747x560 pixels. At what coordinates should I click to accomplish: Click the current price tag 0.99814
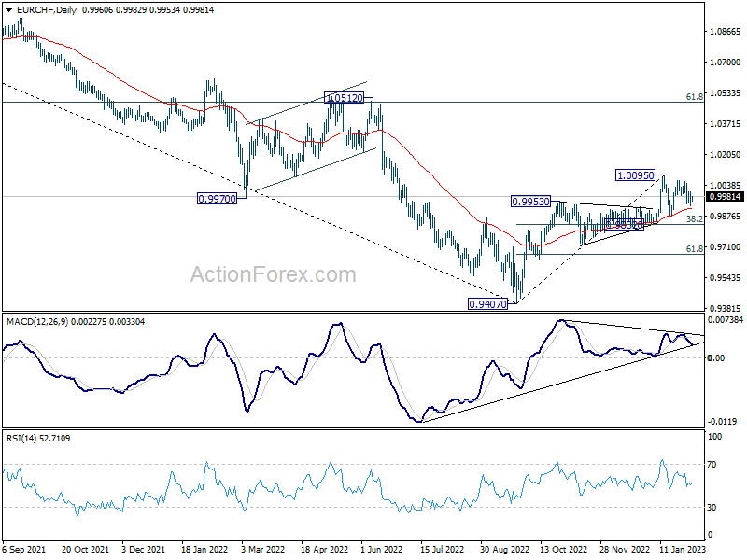[x=725, y=197]
